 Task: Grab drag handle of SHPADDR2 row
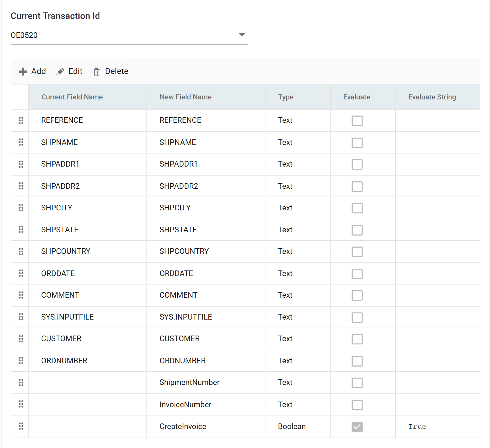tap(21, 186)
